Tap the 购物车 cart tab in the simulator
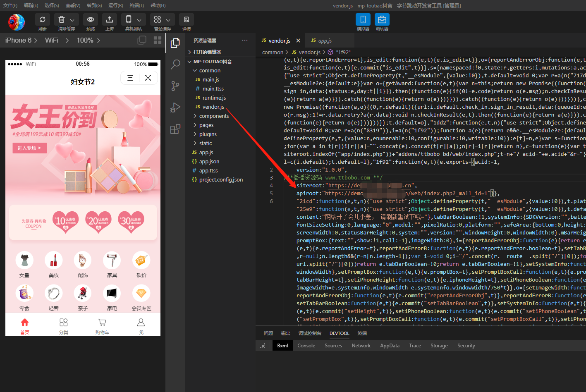 (102, 325)
